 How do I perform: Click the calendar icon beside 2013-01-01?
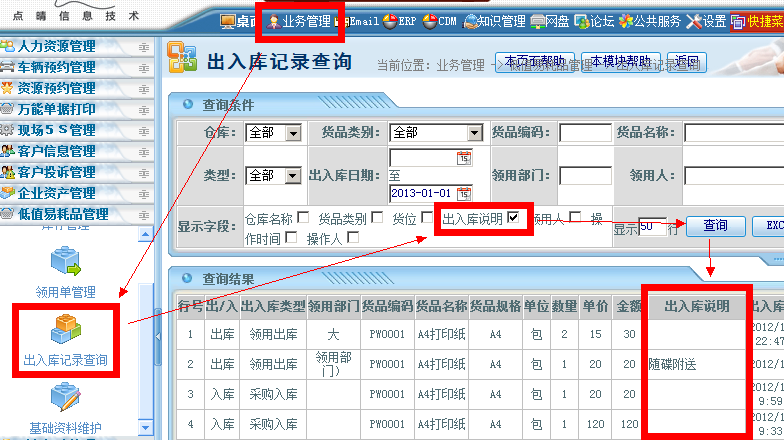[463, 193]
